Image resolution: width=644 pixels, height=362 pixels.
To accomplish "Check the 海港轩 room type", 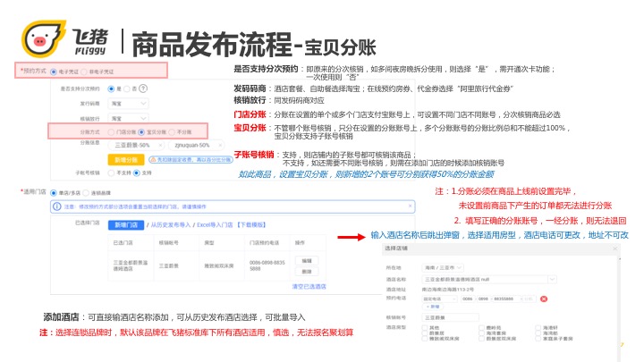I will coord(538,327).
